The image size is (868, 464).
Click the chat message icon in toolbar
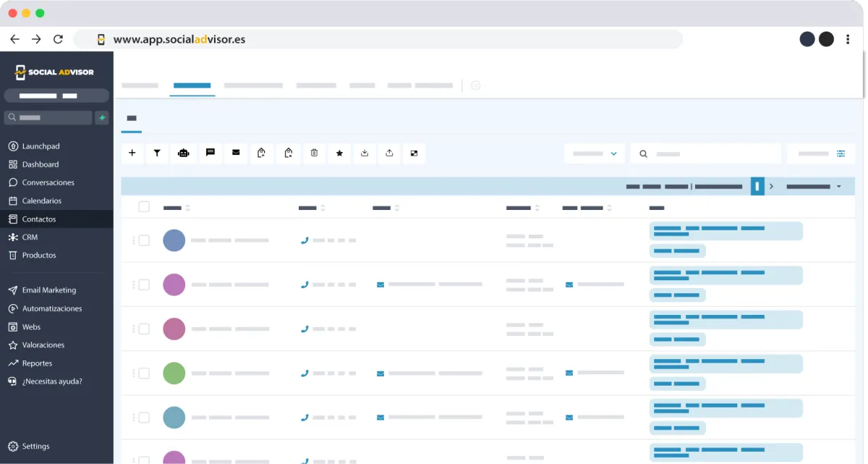[x=210, y=153]
